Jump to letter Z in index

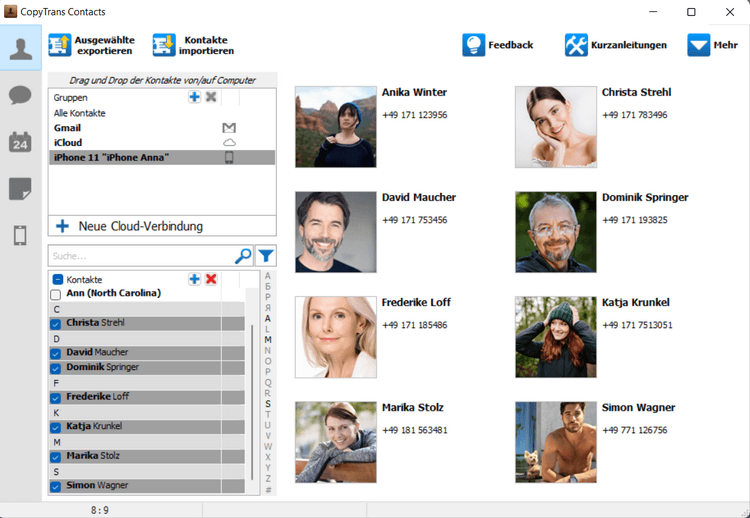268,478
